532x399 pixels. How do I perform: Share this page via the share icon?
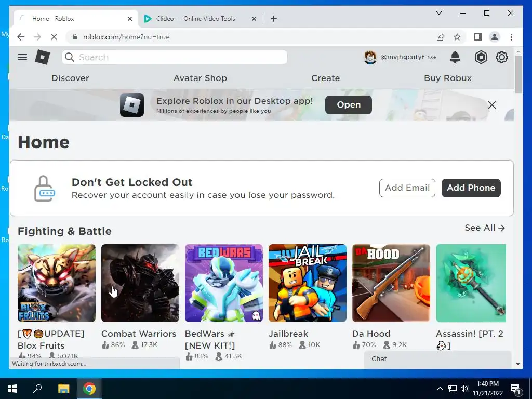441,37
